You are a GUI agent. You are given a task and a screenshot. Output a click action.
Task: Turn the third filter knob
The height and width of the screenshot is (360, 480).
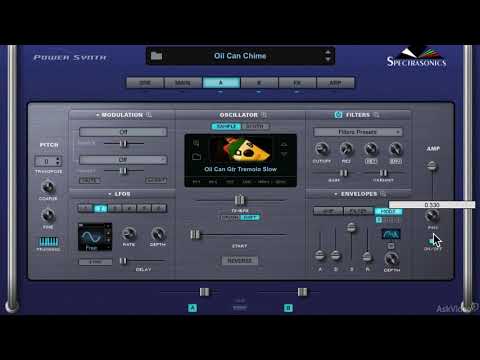(371, 149)
